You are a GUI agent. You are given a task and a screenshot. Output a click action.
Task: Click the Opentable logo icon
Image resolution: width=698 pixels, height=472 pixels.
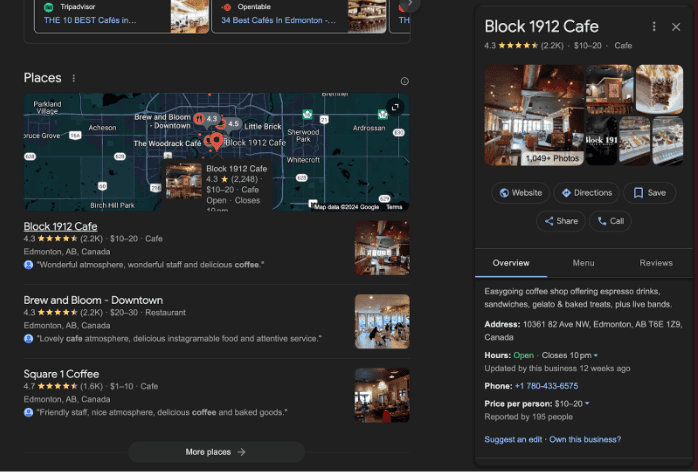pyautogui.click(x=226, y=7)
